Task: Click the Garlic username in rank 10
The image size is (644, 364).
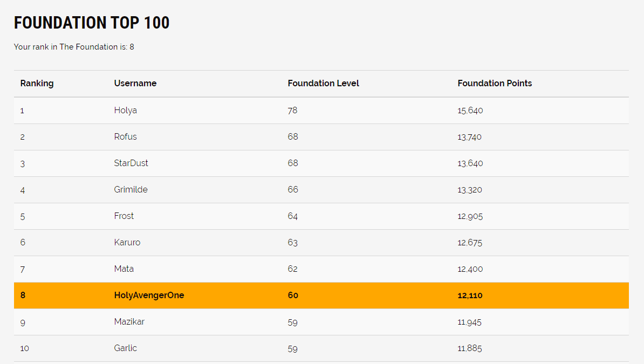Action: point(125,348)
